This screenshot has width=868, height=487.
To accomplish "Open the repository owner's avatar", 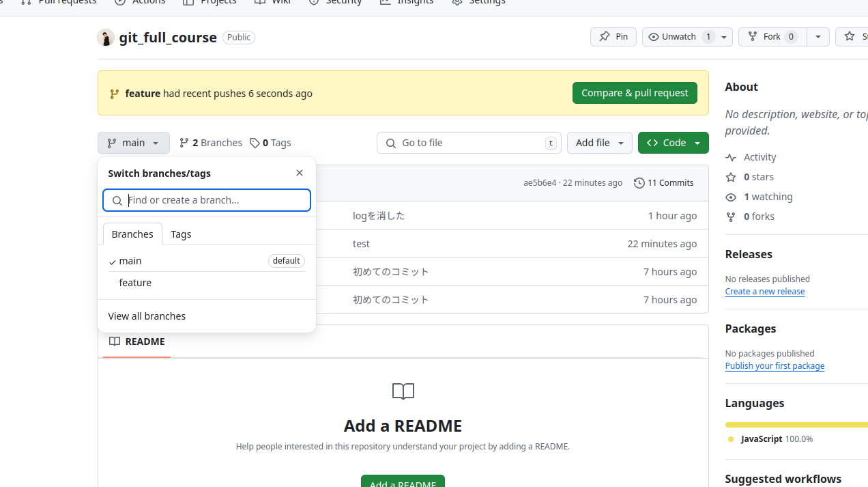I will tap(105, 38).
